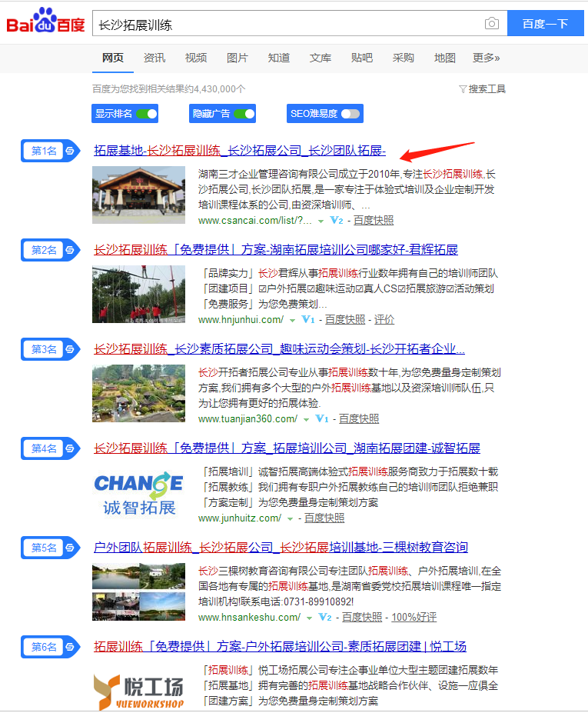Image resolution: width=588 pixels, height=713 pixels.
Task: Open 搜索工具 filter tool
Action: click(x=482, y=88)
